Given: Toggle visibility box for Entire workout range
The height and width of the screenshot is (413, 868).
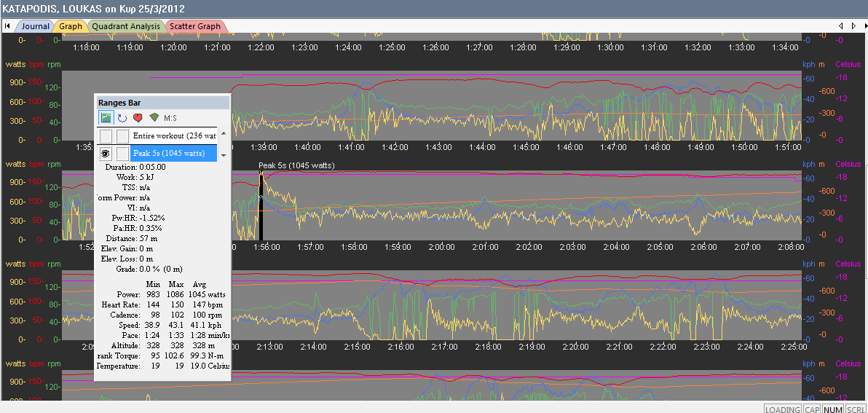Looking at the screenshot, I should tap(106, 135).
